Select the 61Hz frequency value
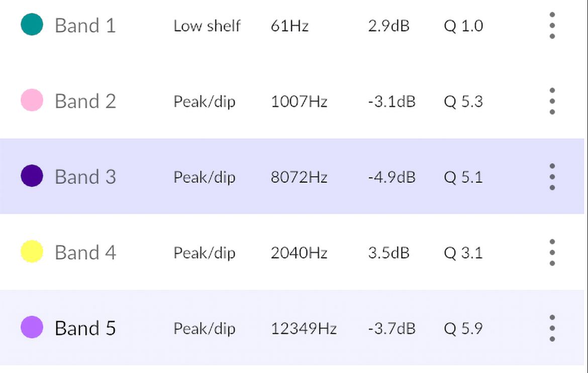This screenshot has width=588, height=373. click(289, 26)
